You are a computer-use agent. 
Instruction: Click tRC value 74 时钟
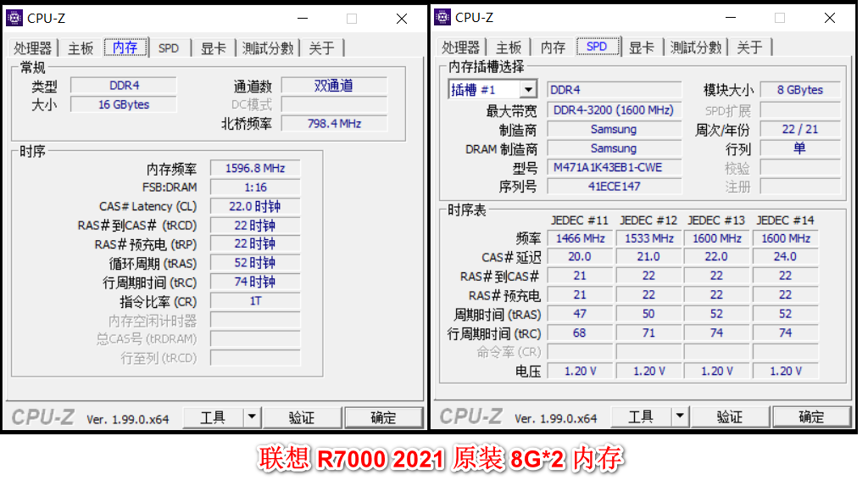click(x=255, y=282)
